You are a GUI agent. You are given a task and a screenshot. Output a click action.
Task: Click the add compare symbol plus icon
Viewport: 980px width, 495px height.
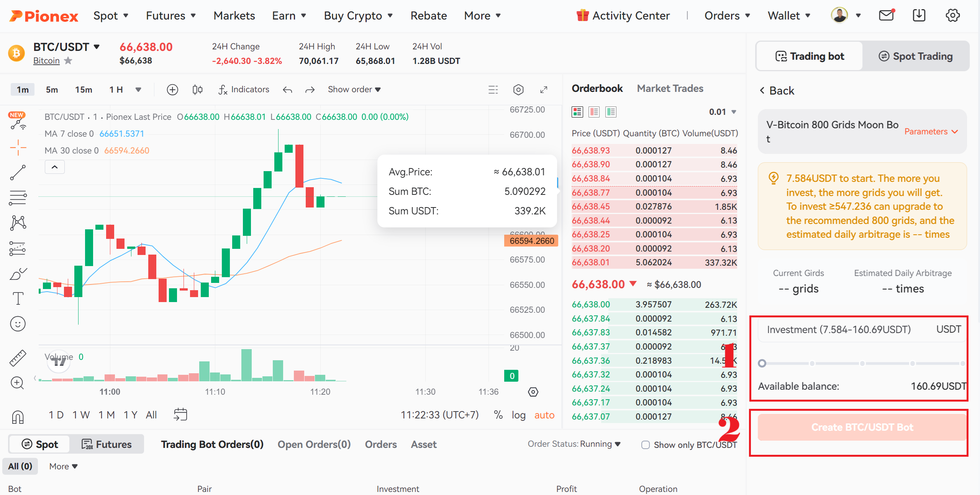[172, 90]
